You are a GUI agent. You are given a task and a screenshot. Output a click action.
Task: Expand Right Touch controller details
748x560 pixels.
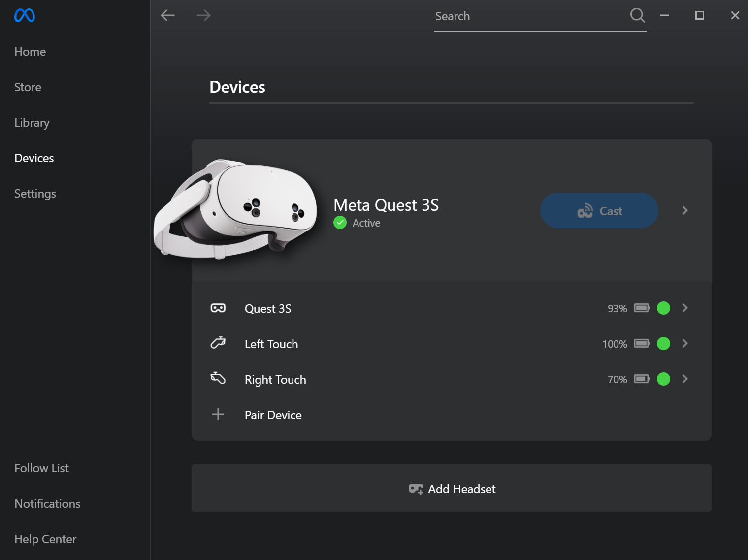pyautogui.click(x=684, y=379)
